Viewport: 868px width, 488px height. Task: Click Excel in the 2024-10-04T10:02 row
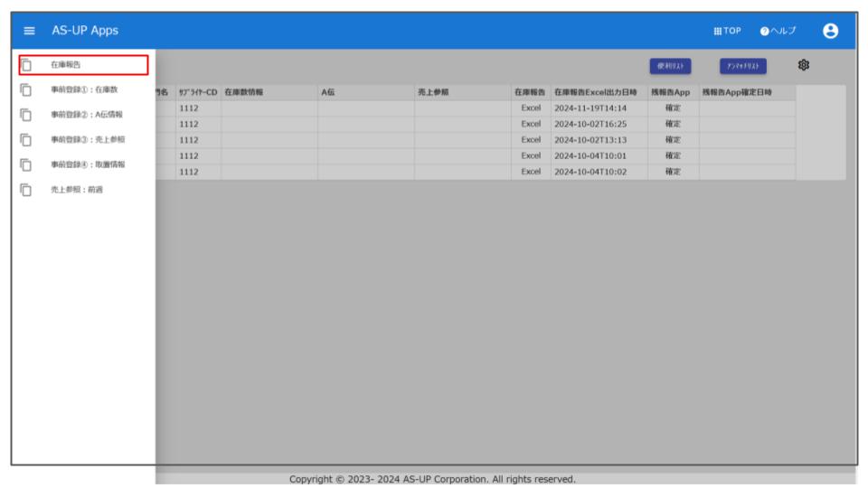[x=531, y=172]
